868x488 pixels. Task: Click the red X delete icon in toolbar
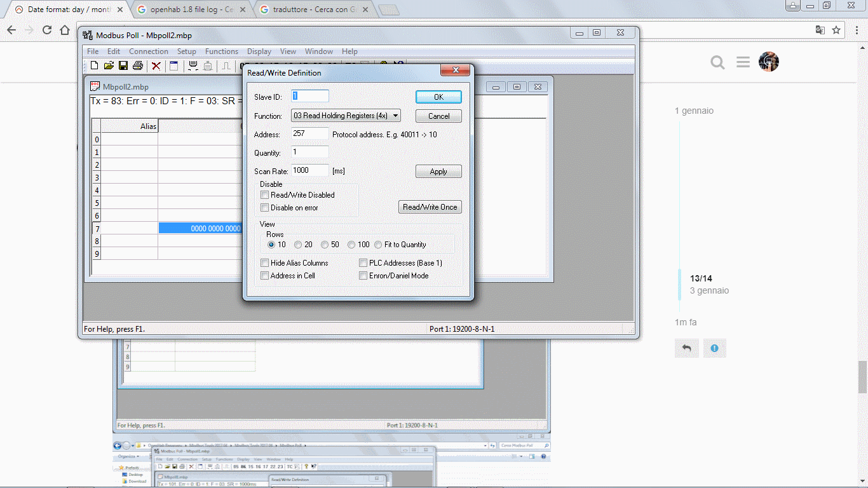point(156,65)
